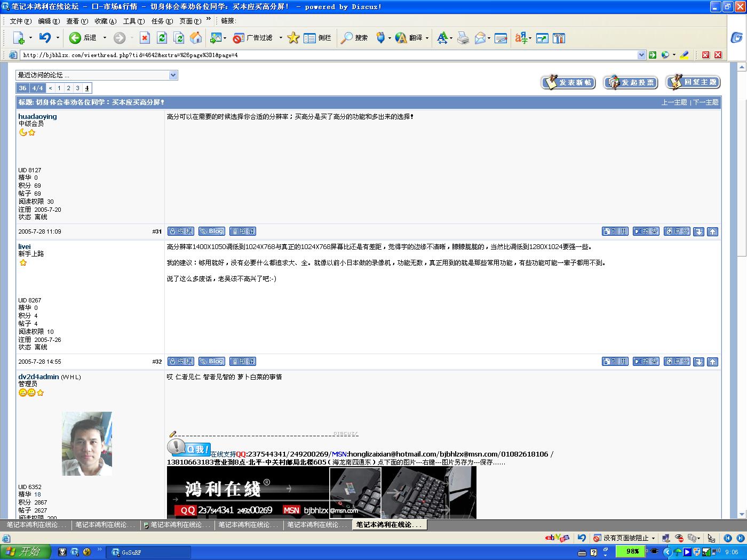Open huadaoying user profile link
Screen dimensions: 747x560
tap(37, 116)
